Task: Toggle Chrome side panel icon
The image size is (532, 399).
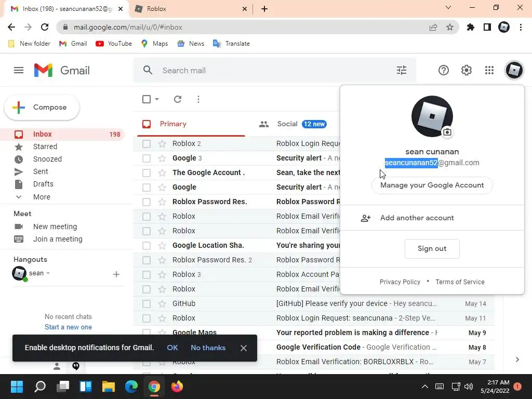Action: click(487, 27)
